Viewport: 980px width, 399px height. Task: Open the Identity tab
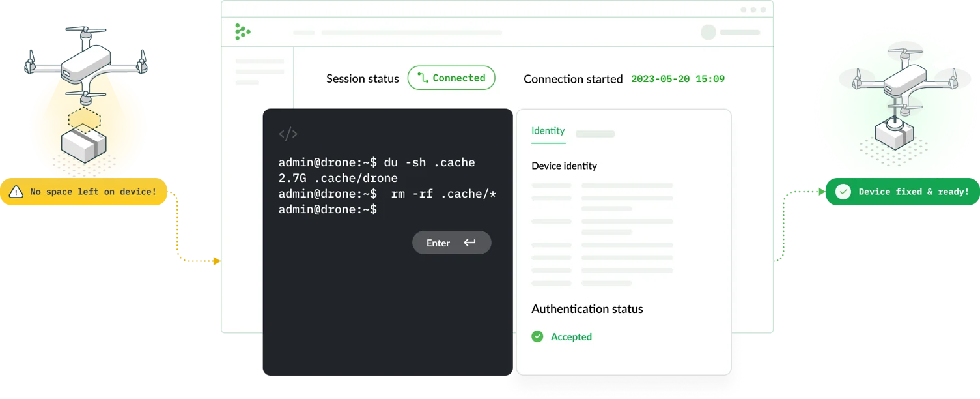[x=548, y=131]
